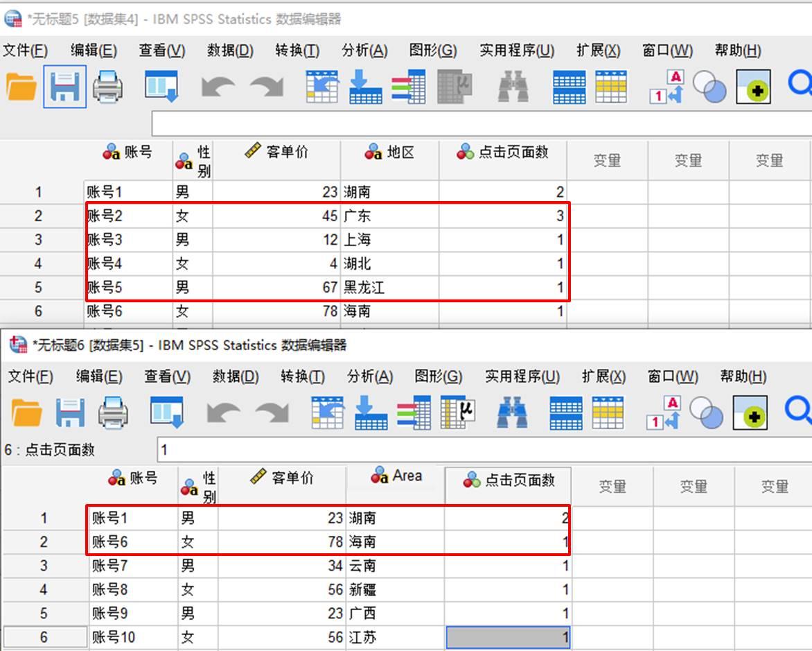Open the 分析 menu
Screen dimensions: 812x651
[x=366, y=50]
